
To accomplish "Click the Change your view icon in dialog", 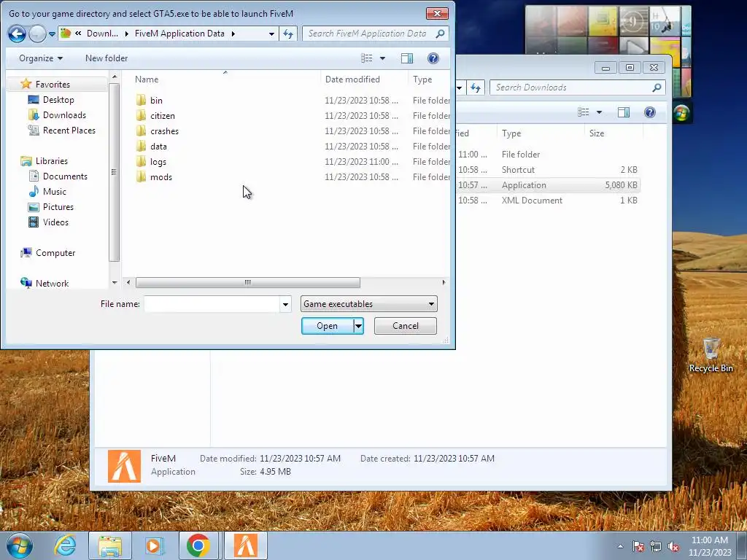I will [366, 58].
